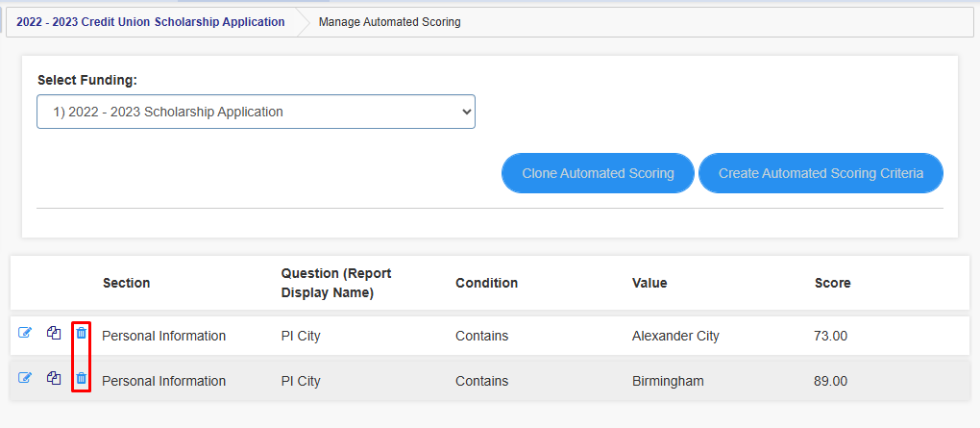The height and width of the screenshot is (428, 980).
Task: Select the Alexander City value cell
Action: [x=675, y=336]
